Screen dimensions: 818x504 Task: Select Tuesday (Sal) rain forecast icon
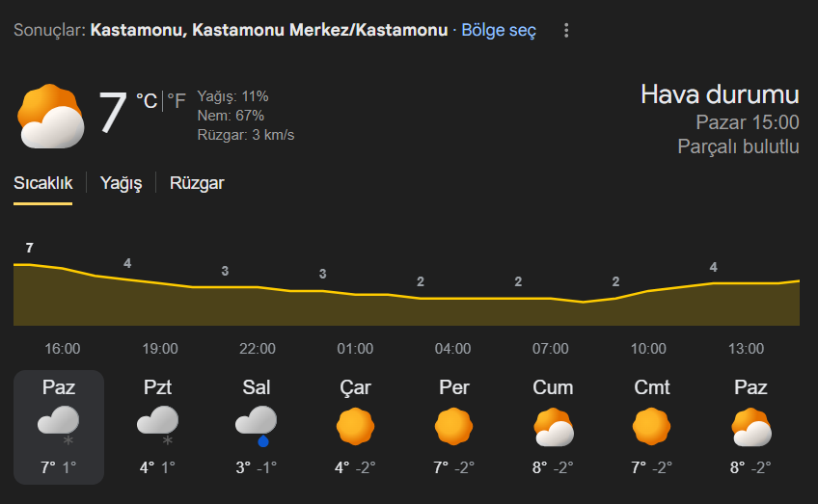[x=257, y=424]
